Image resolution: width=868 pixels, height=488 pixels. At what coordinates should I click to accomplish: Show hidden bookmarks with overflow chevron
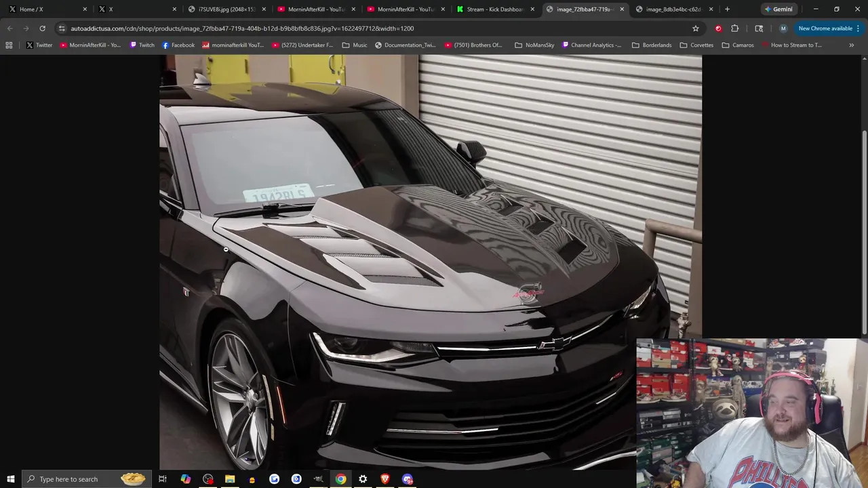851,45
